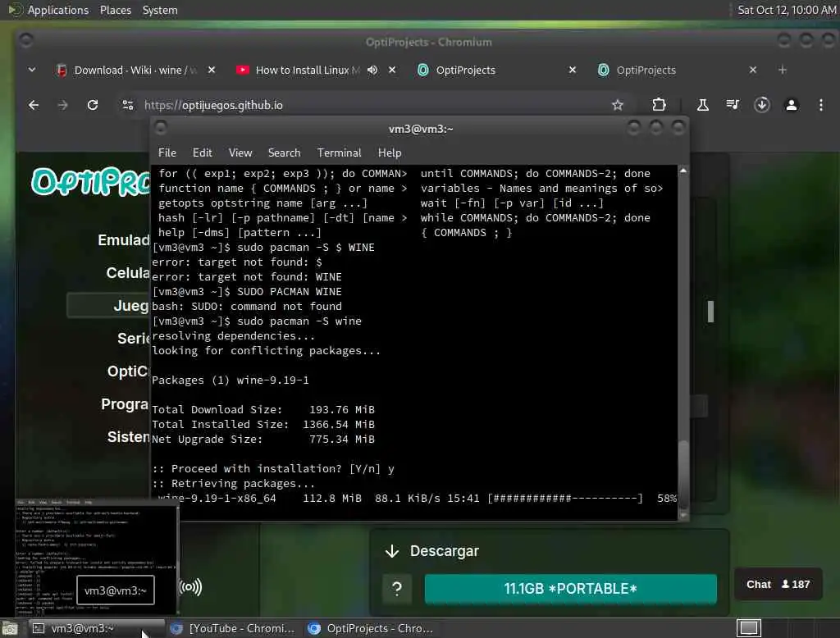The image size is (840, 638).
Task: Switch to YouTube Chromium taskbar window
Action: click(x=232, y=628)
